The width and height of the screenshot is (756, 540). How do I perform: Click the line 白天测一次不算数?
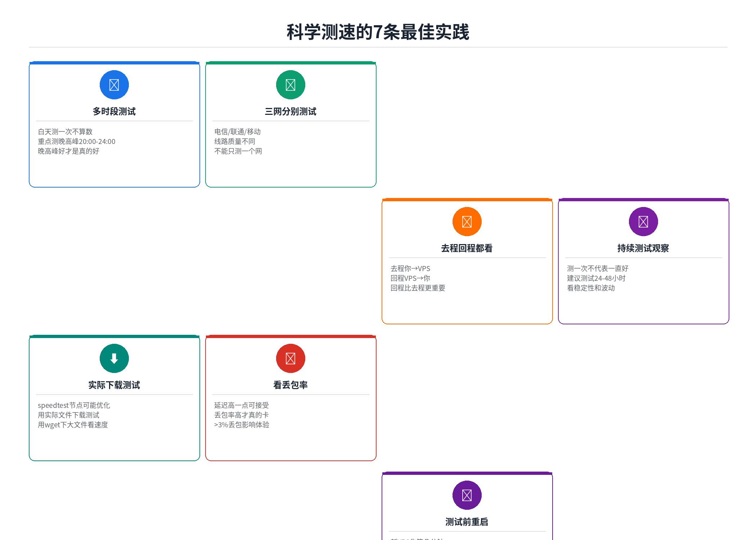pyautogui.click(x=65, y=132)
